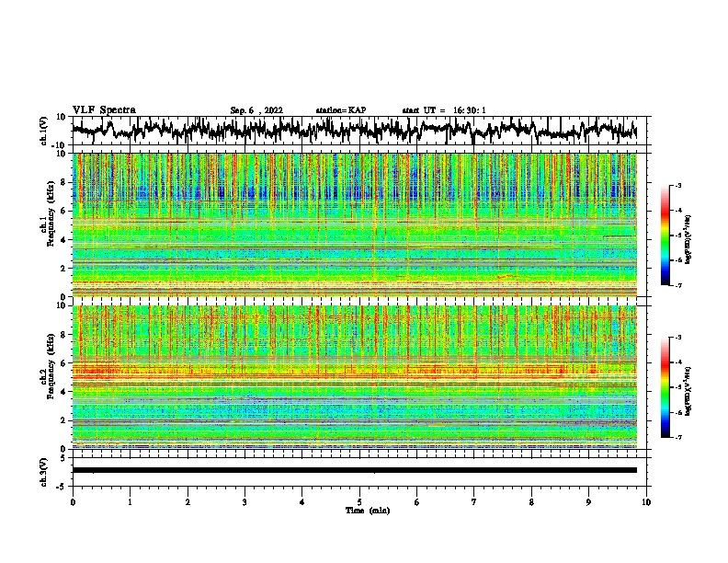Click the ch.1 voltage waveform trace
Screen dimensions: 728x563
tap(354, 130)
